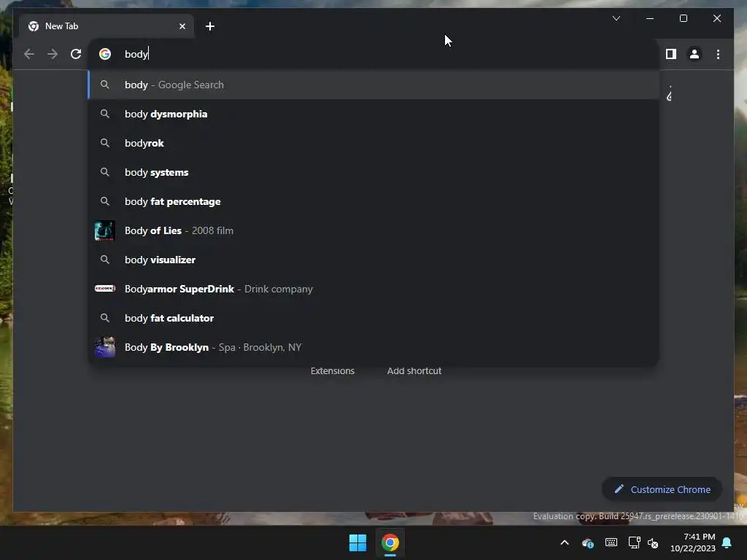The height and width of the screenshot is (560, 747).
Task: Click the muted volume tray icon
Action: 653,542
